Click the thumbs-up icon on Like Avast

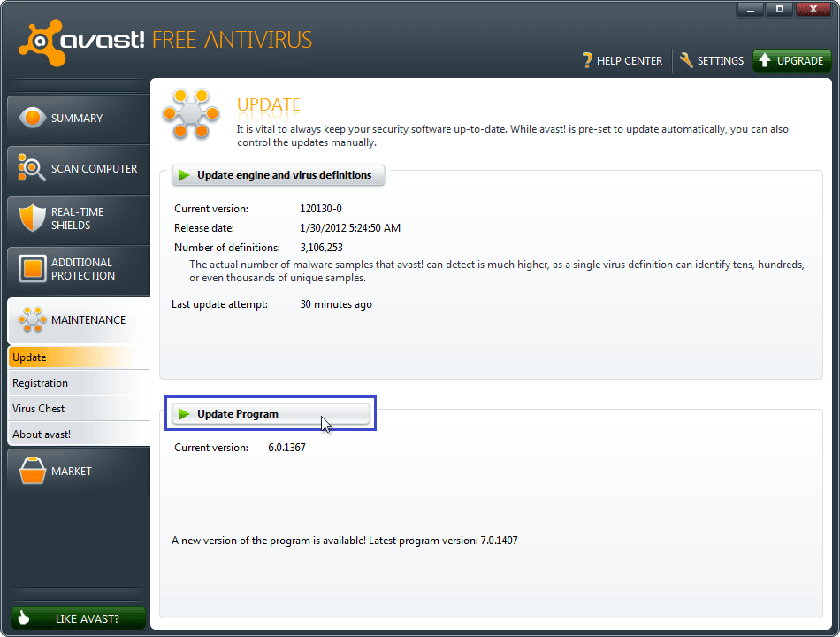(x=24, y=618)
